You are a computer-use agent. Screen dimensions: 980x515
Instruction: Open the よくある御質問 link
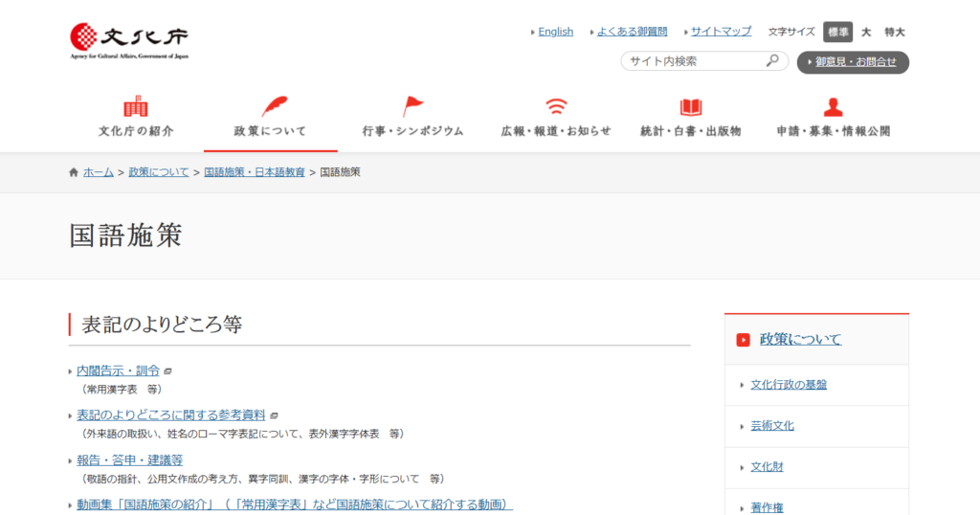coord(632,32)
